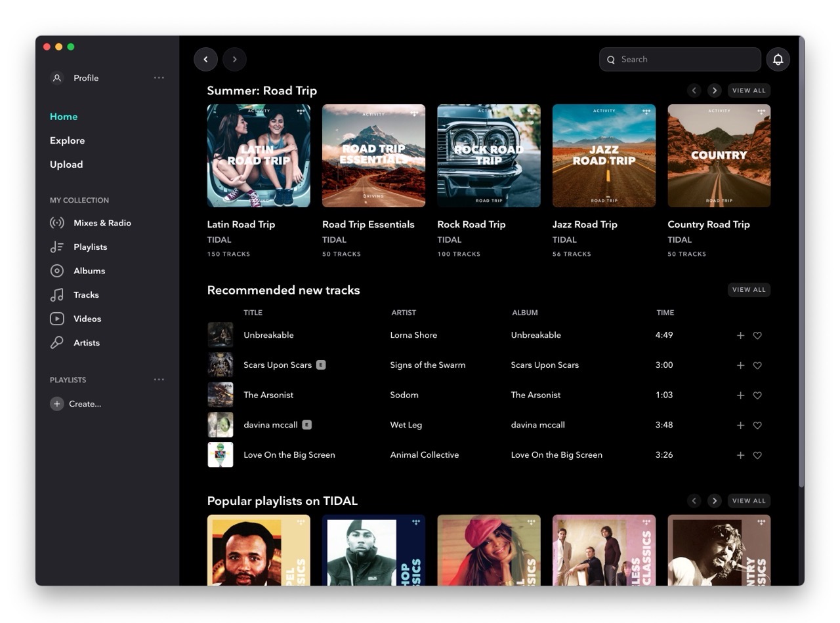
Task: Click the Love On the Big Screen artwork
Action: 220,455
